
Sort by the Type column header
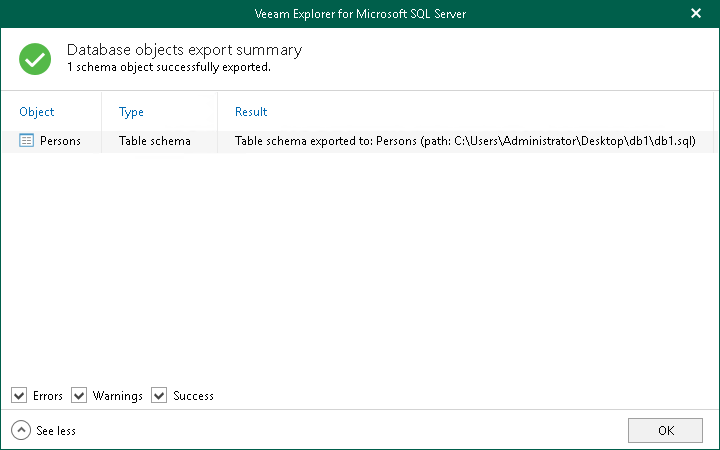click(x=131, y=112)
